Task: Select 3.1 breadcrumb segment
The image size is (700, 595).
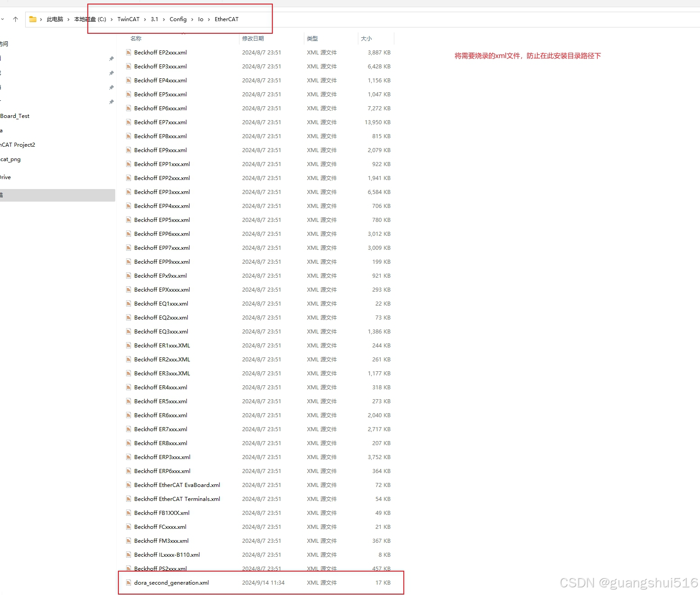Action: coord(154,19)
